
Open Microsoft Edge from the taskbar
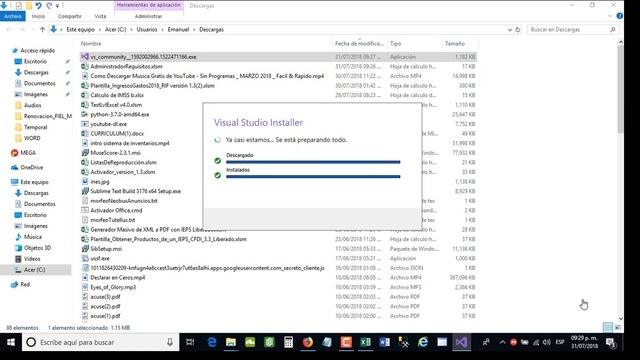[x=212, y=342]
